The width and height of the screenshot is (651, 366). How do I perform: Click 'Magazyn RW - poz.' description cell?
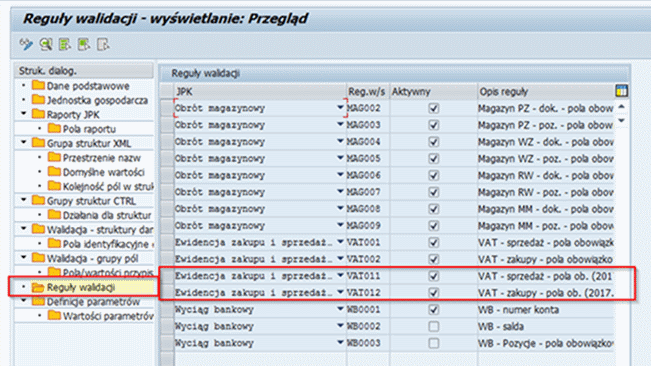[546, 192]
